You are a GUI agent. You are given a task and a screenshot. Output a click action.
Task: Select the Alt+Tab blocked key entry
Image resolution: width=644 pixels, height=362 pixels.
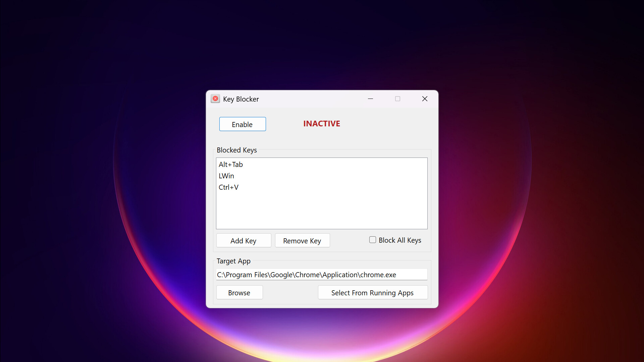click(231, 164)
